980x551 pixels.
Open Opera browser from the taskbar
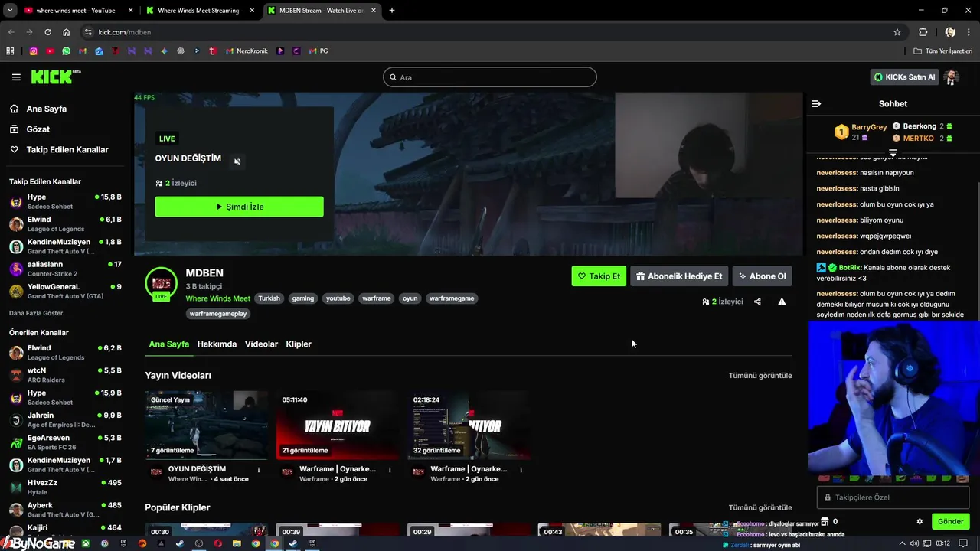point(217,543)
